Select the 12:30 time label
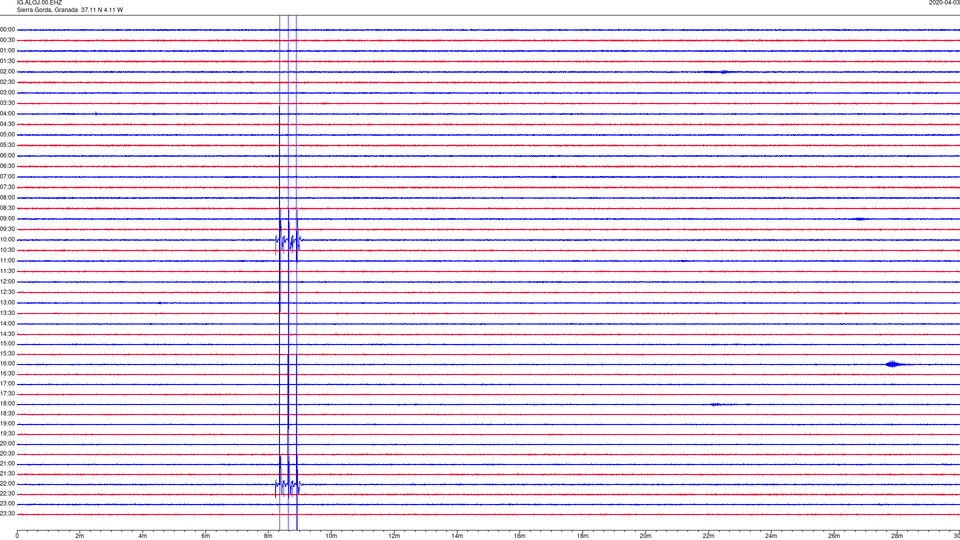Image resolution: width=960 pixels, height=540 pixels. pyautogui.click(x=7, y=292)
